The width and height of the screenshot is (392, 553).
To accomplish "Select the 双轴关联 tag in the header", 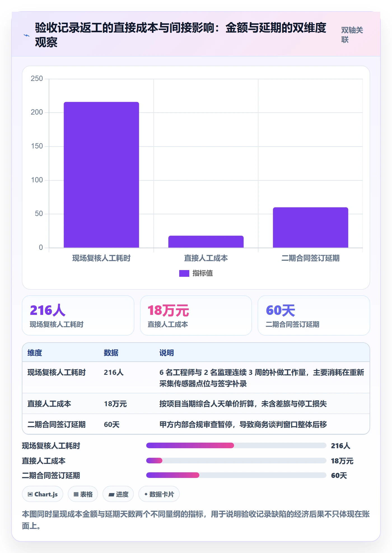I will [x=352, y=35].
